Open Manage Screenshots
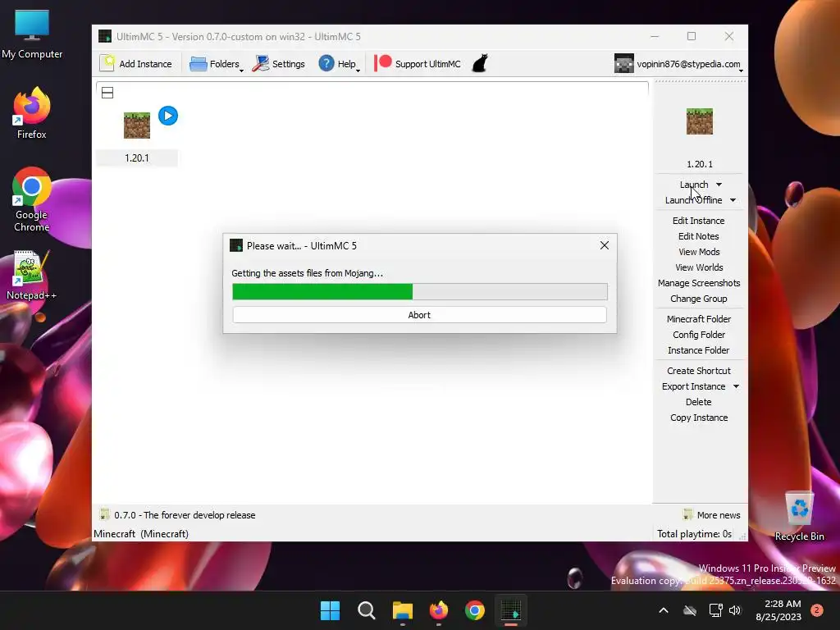This screenshot has height=630, width=840. [699, 283]
